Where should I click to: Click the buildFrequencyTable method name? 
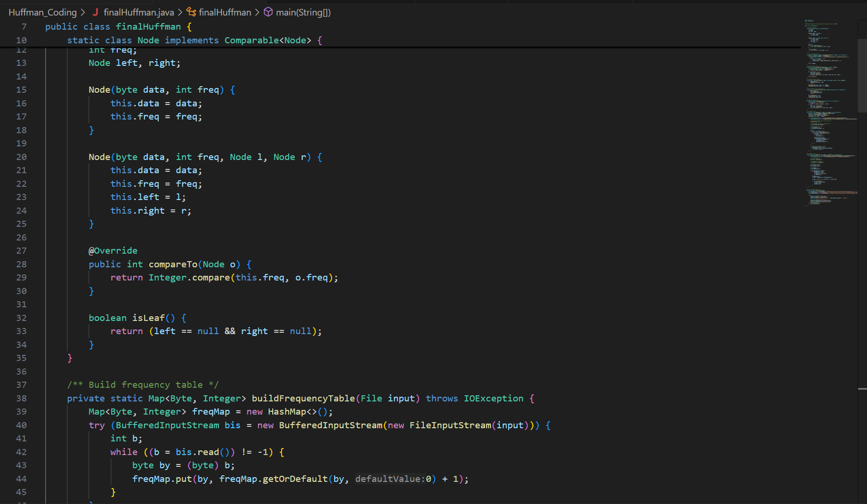tap(303, 399)
